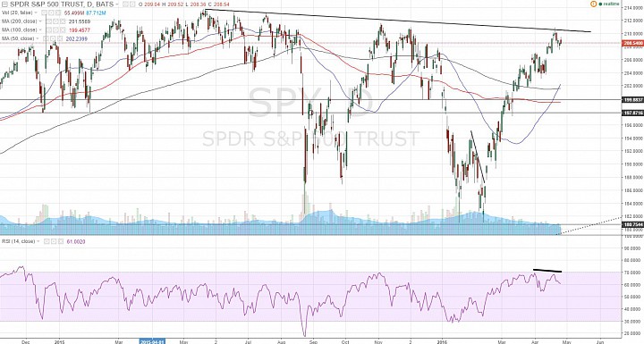Select the long descending trendline across the price highs
Viewport: 644px width, 344px height.
click(398, 21)
